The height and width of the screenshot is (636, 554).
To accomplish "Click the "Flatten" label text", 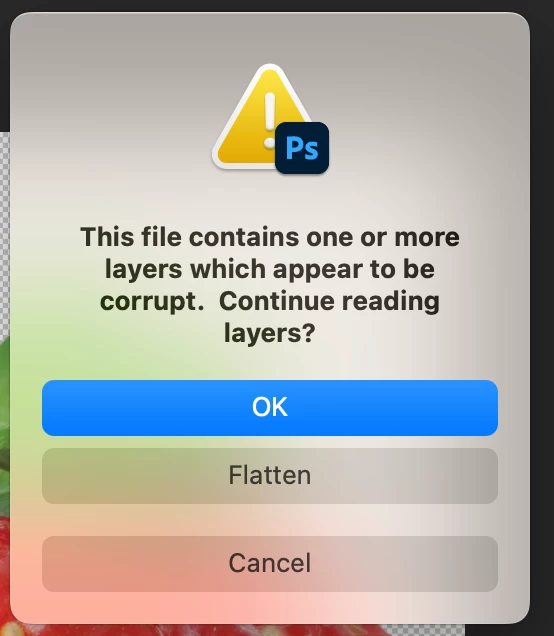I will [270, 475].
